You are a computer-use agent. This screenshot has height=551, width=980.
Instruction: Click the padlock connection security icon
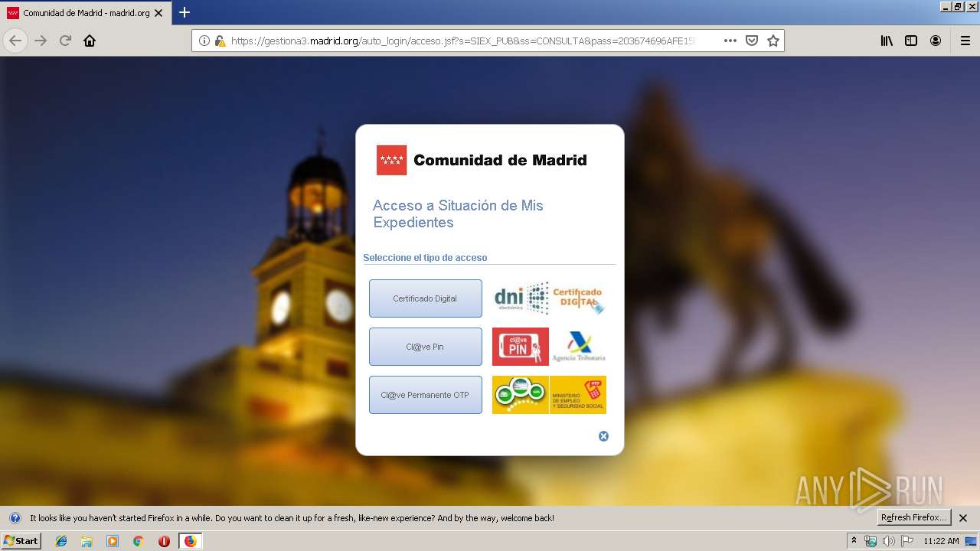pos(220,41)
